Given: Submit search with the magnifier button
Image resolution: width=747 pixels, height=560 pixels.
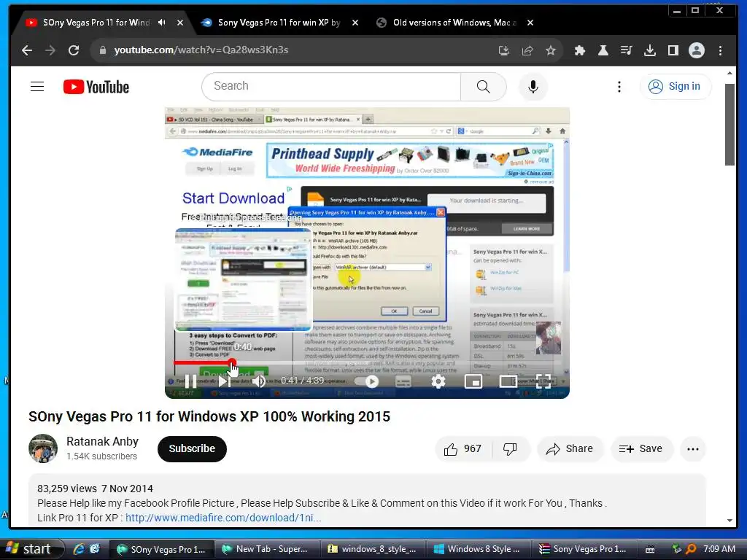Looking at the screenshot, I should coord(483,86).
